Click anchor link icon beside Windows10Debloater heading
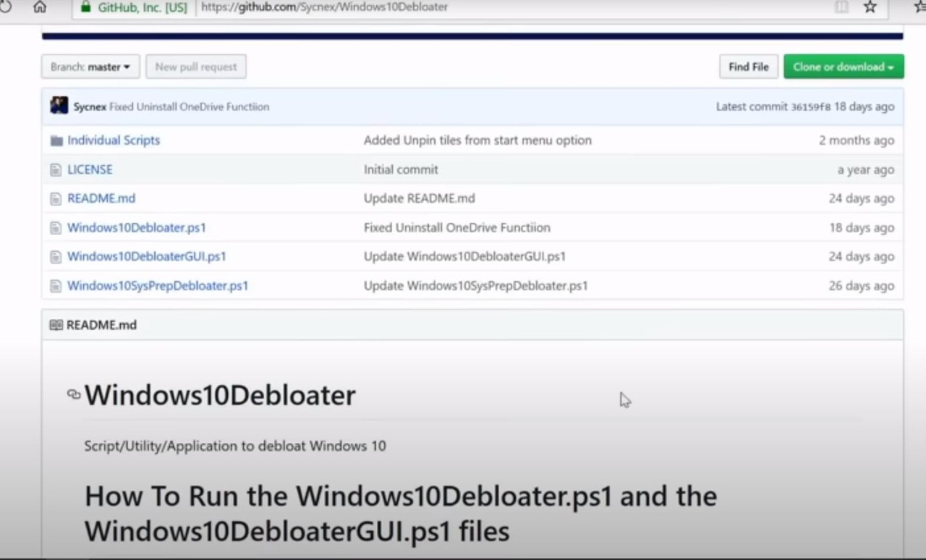Image resolution: width=926 pixels, height=560 pixels. coord(74,394)
